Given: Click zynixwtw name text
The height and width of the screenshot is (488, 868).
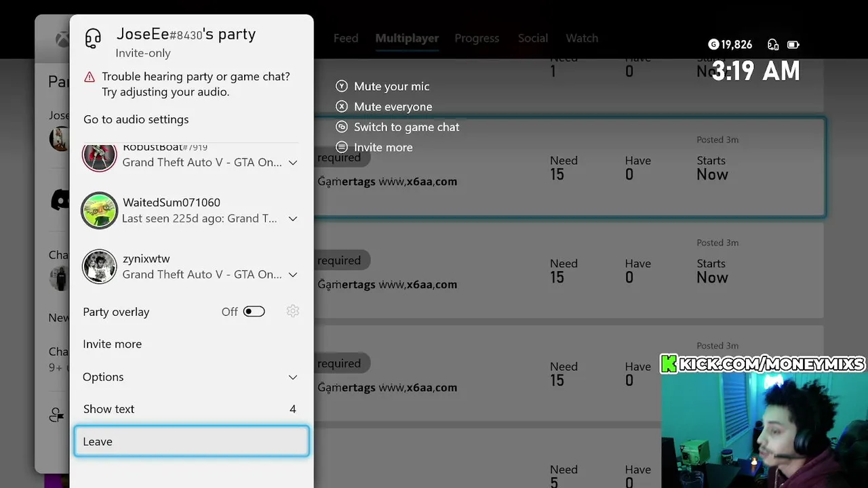Looking at the screenshot, I should pyautogui.click(x=146, y=258).
